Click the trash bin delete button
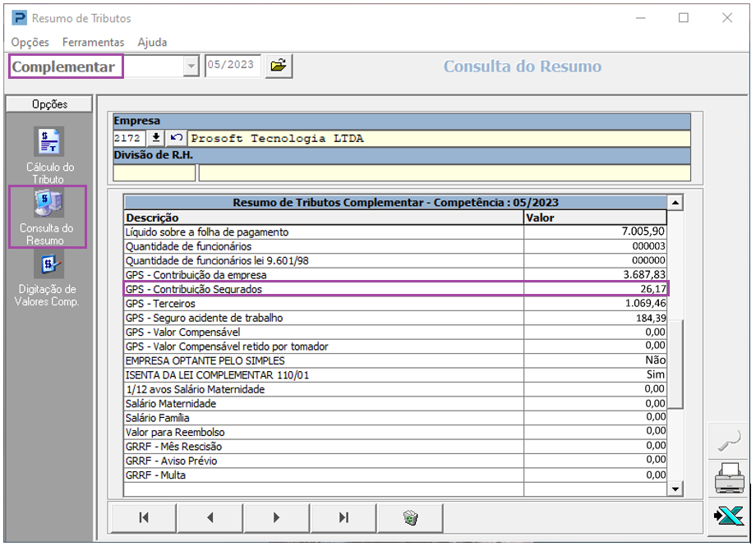Viewport: 756px width, 546px height. pos(410,517)
